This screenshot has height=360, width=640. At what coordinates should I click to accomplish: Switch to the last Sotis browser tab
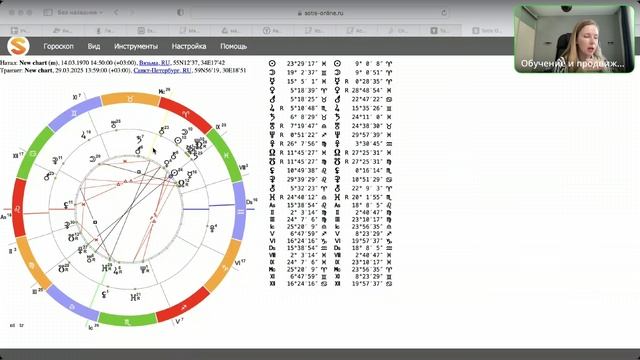click(x=488, y=30)
